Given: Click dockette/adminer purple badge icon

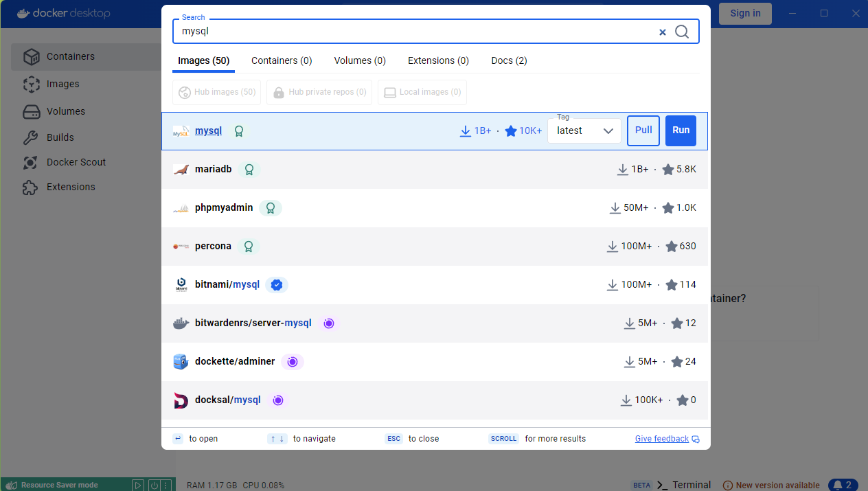Looking at the screenshot, I should pyautogui.click(x=293, y=362).
